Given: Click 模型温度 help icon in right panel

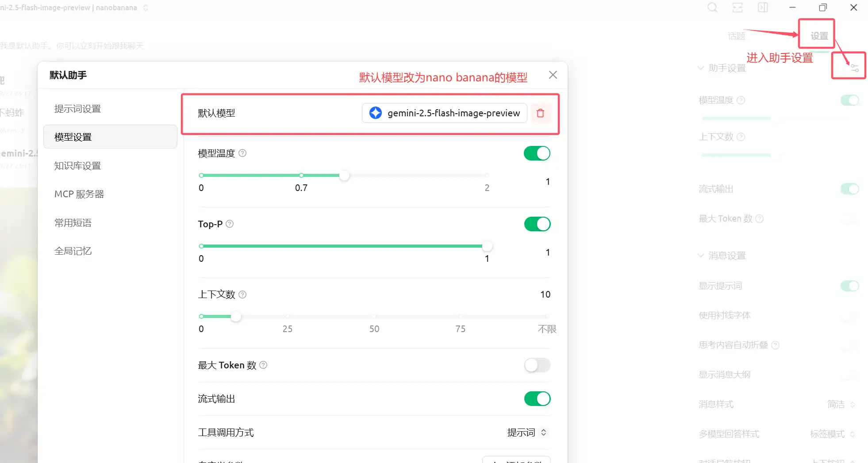Looking at the screenshot, I should [741, 100].
